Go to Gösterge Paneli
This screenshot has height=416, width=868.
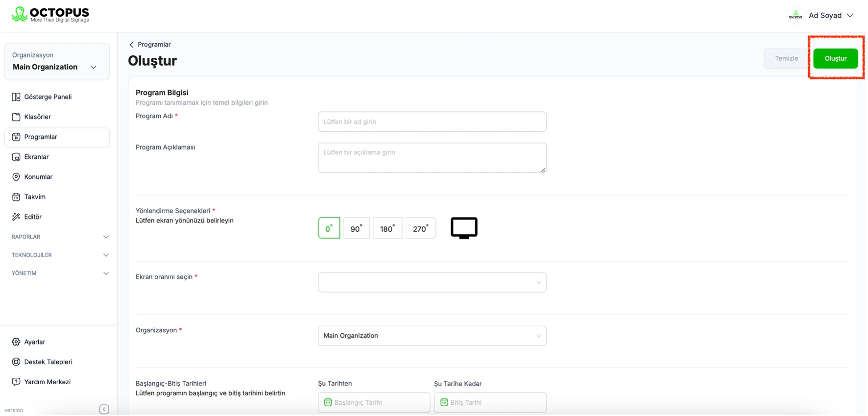tap(48, 97)
